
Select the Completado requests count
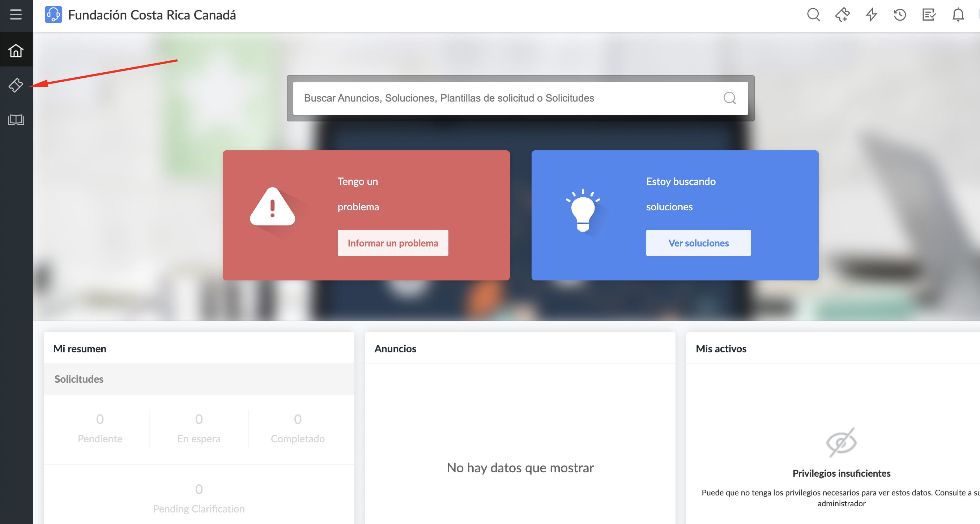coord(298,428)
